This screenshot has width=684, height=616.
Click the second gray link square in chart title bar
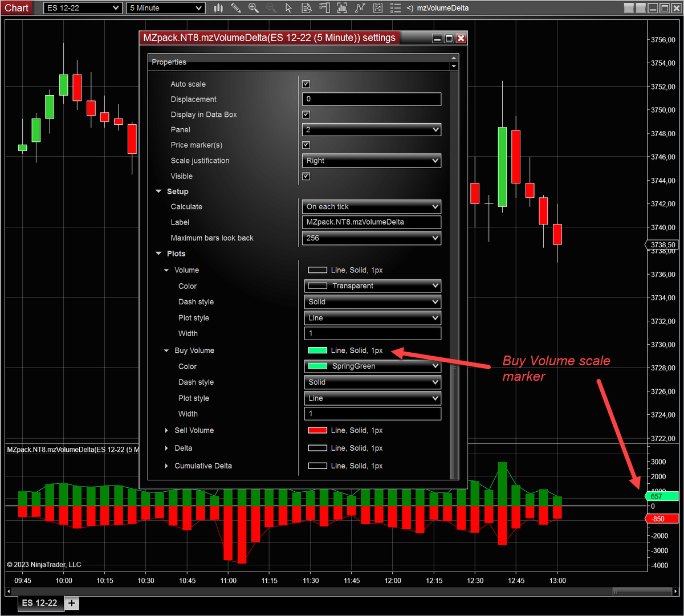[x=641, y=8]
